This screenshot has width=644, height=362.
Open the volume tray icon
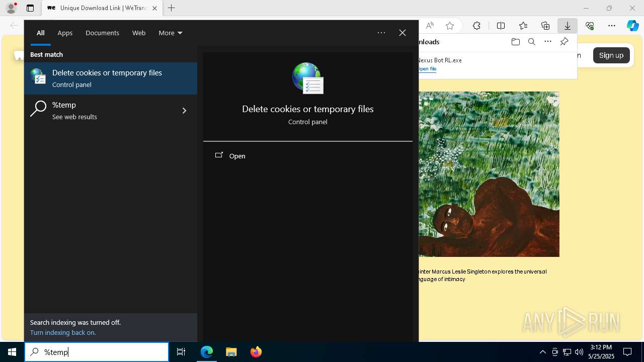click(x=579, y=352)
